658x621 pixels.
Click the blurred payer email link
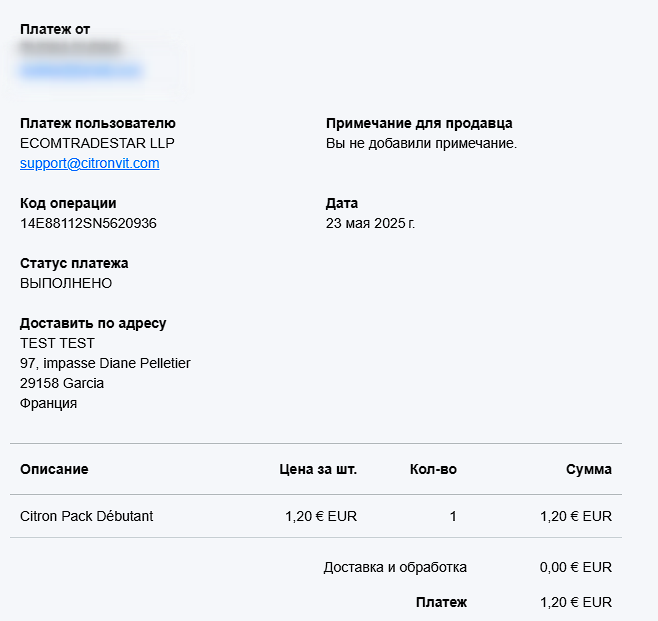pos(81,70)
